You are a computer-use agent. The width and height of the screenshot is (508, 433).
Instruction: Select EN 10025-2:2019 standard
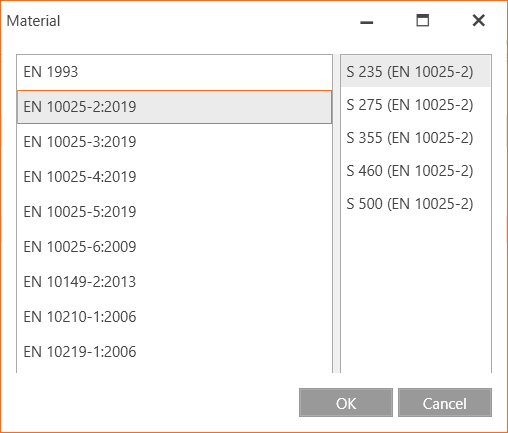(174, 107)
